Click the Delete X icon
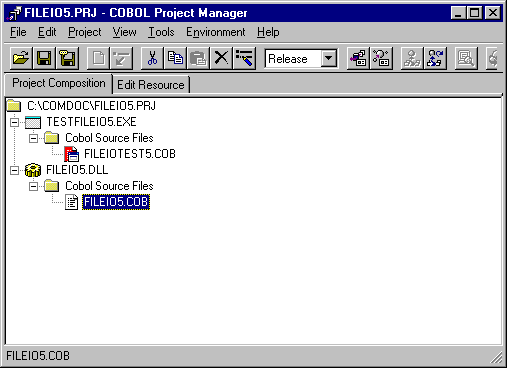This screenshot has width=507, height=368. pyautogui.click(x=221, y=58)
